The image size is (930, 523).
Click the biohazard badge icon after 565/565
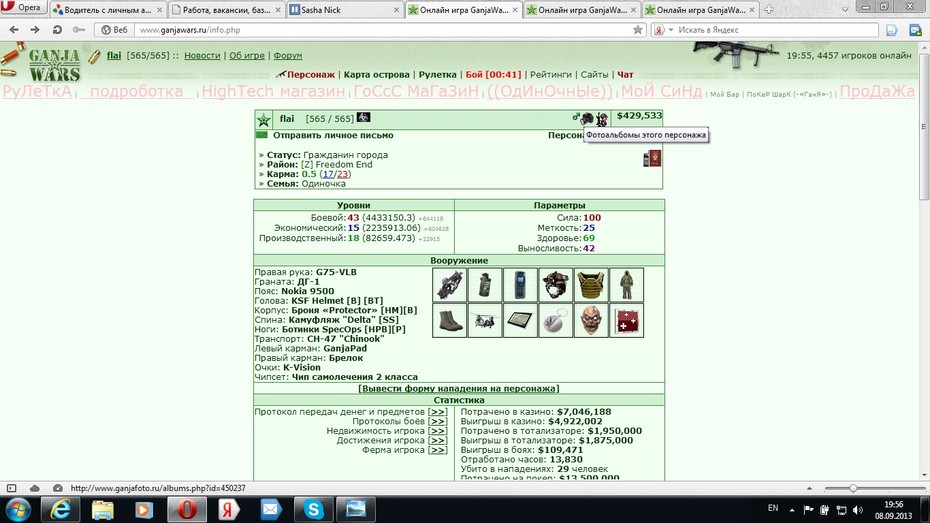(363, 117)
